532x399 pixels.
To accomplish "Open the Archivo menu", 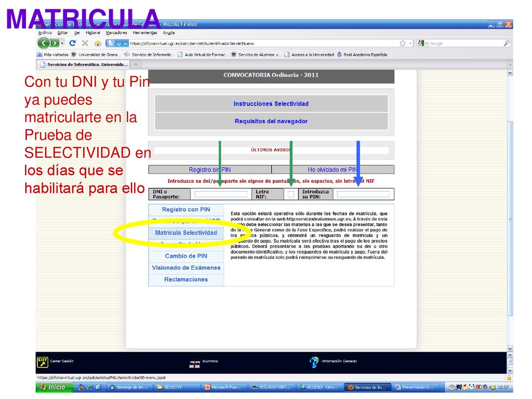I will (45, 33).
